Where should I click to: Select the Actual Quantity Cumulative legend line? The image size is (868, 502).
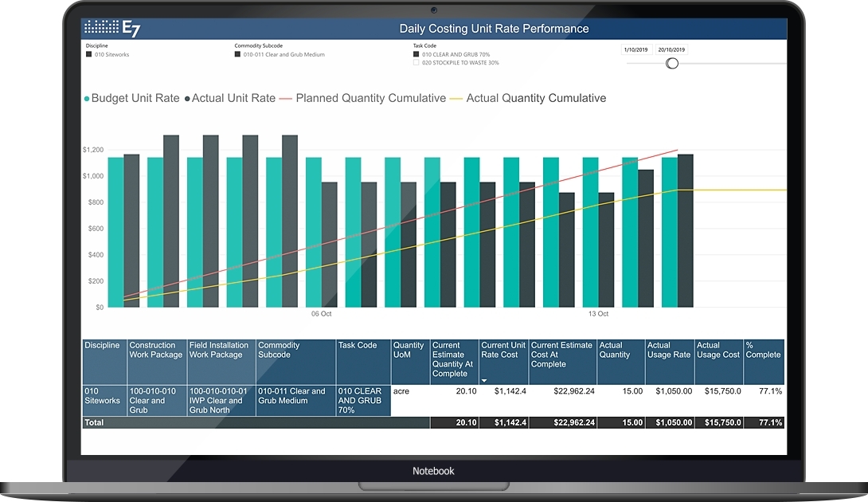[x=456, y=99]
